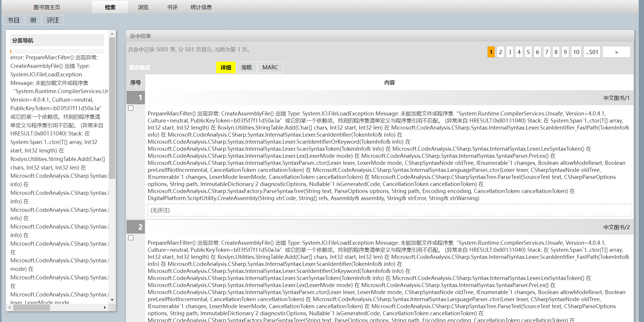Click the 无评注 annotation area

(160, 210)
